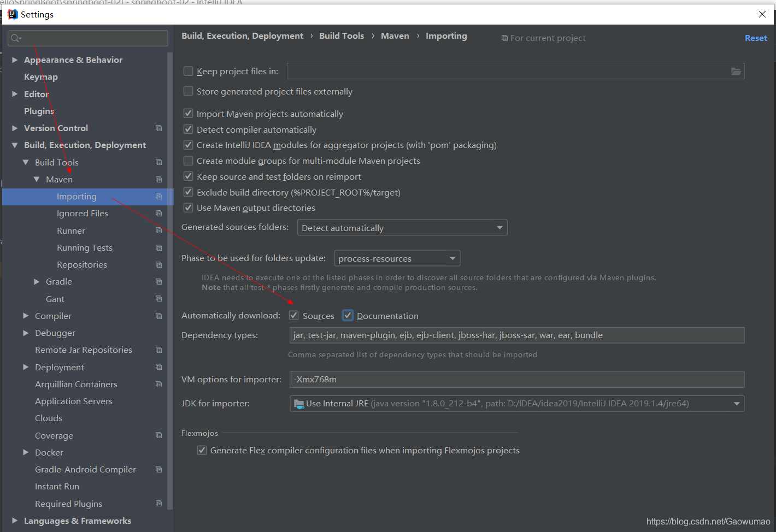Toggle Store generated project files externally
This screenshot has width=776, height=532.
tap(189, 91)
